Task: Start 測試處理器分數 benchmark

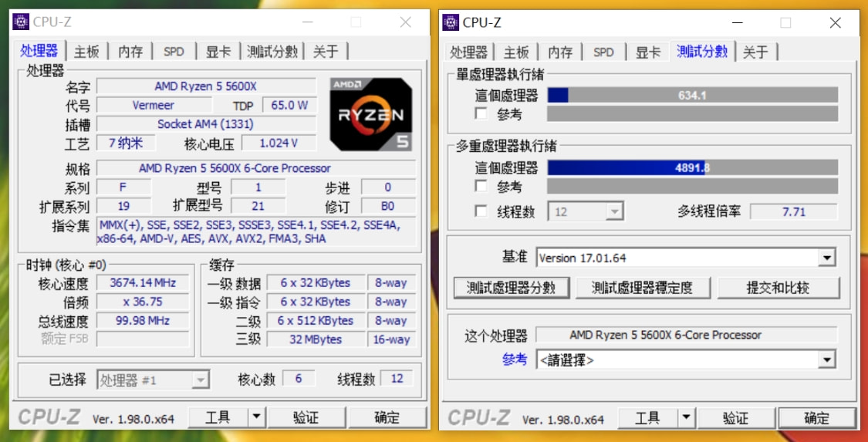Action: pos(512,288)
